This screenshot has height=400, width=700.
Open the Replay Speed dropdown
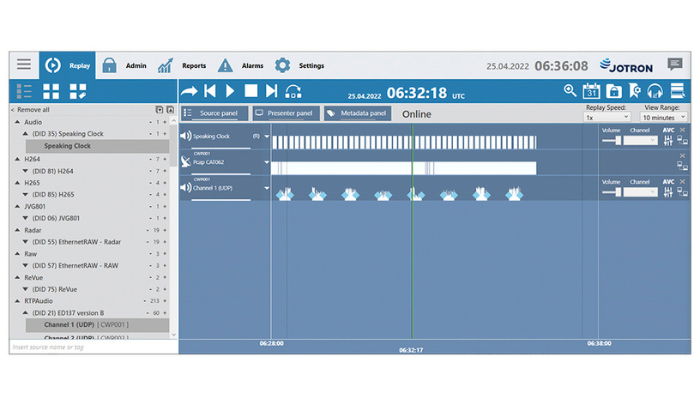607,117
